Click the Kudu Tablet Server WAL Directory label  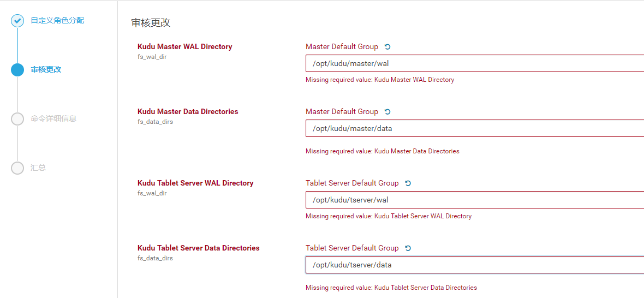195,183
